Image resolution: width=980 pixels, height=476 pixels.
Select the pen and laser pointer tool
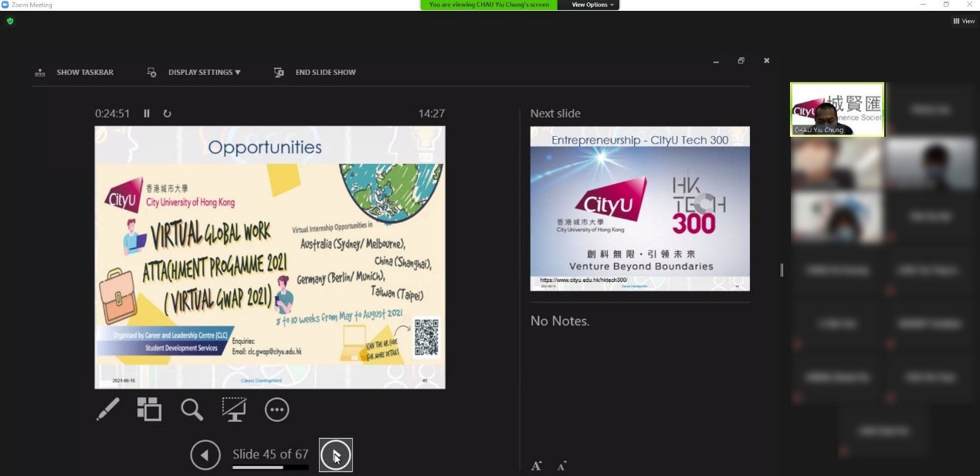point(108,410)
